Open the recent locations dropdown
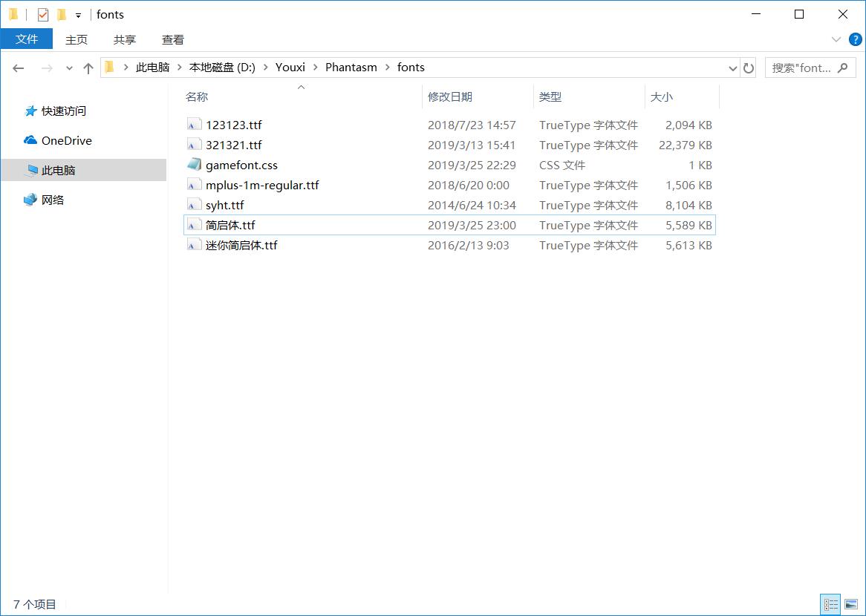 (x=69, y=68)
